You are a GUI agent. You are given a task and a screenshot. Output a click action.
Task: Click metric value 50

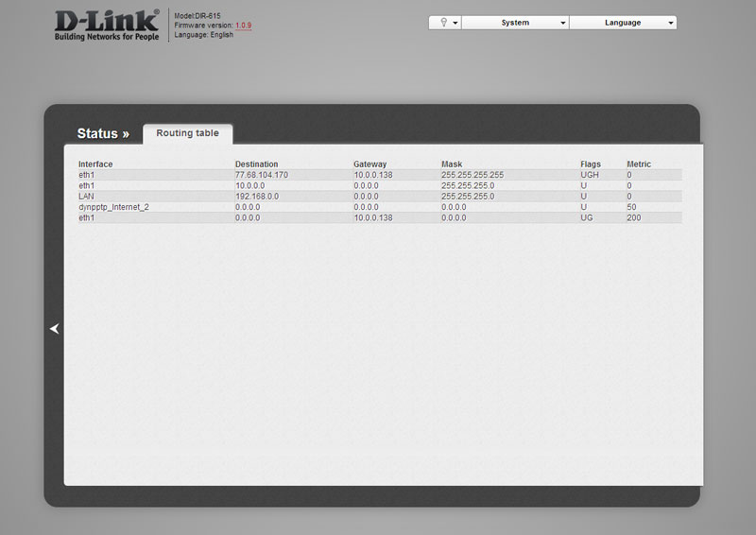[631, 207]
